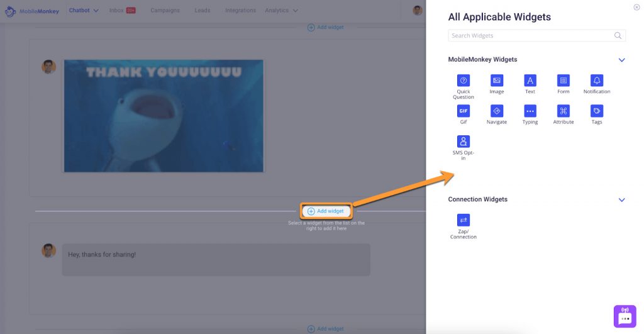This screenshot has width=644, height=334.
Task: Collapse the MobileMonkey Widgets section
Action: tap(621, 60)
